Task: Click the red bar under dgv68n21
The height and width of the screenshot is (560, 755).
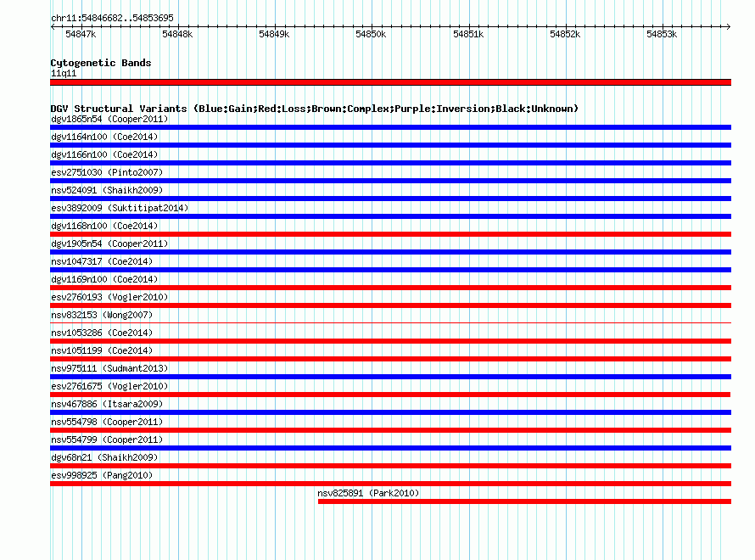Action: (390, 466)
